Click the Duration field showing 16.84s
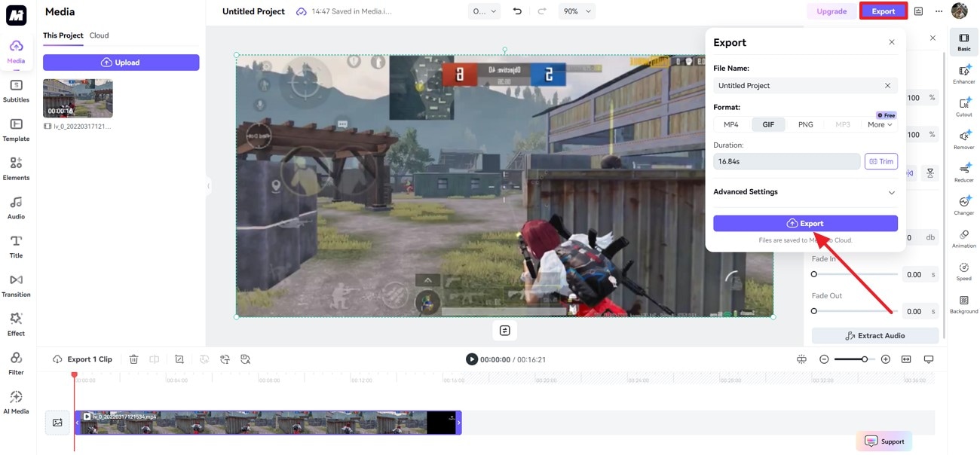980x455 pixels. (787, 161)
